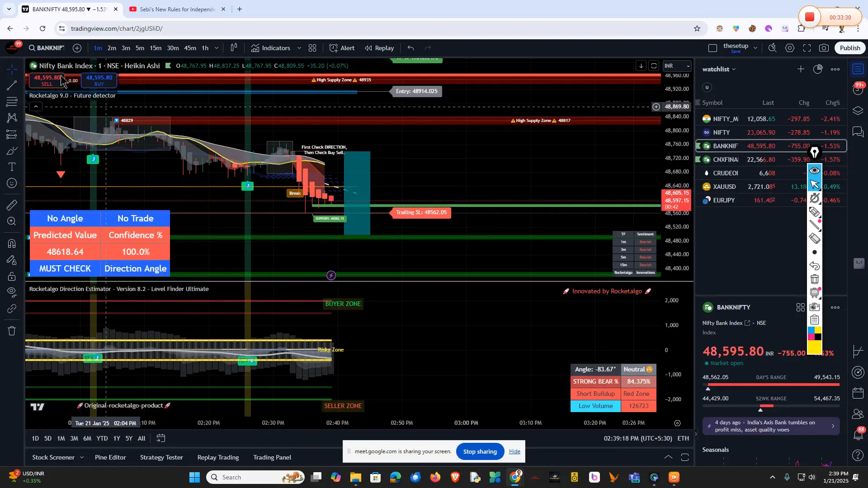The width and height of the screenshot is (868, 488).
Task: Enter fullscreen chart mode
Action: [x=807, y=48]
